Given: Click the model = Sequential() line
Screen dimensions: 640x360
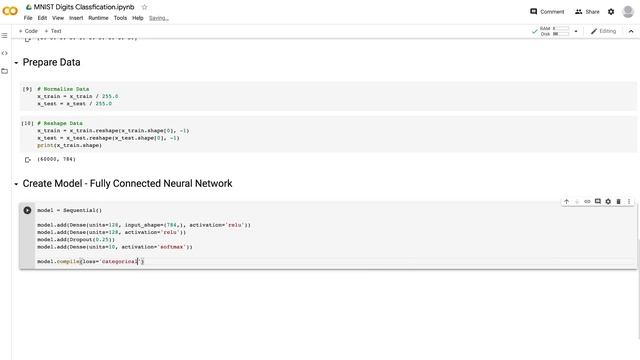Looking at the screenshot, I should 69,210.
